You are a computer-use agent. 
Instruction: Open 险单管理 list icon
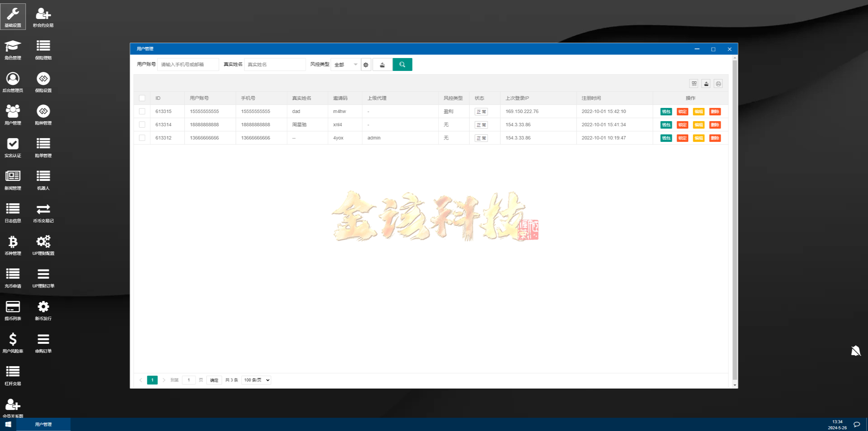pos(43,147)
